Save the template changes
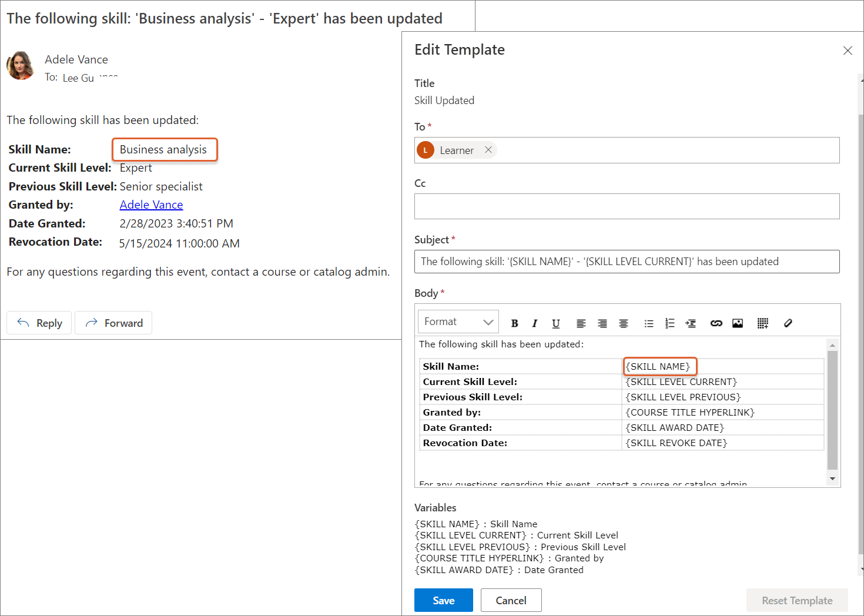The image size is (864, 616). pyautogui.click(x=443, y=600)
